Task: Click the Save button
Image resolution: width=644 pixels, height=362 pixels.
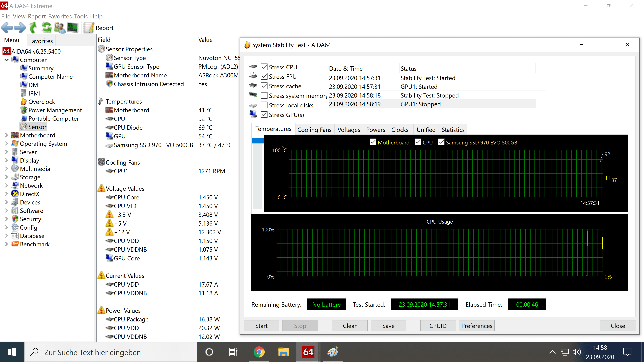Action: pyautogui.click(x=388, y=326)
